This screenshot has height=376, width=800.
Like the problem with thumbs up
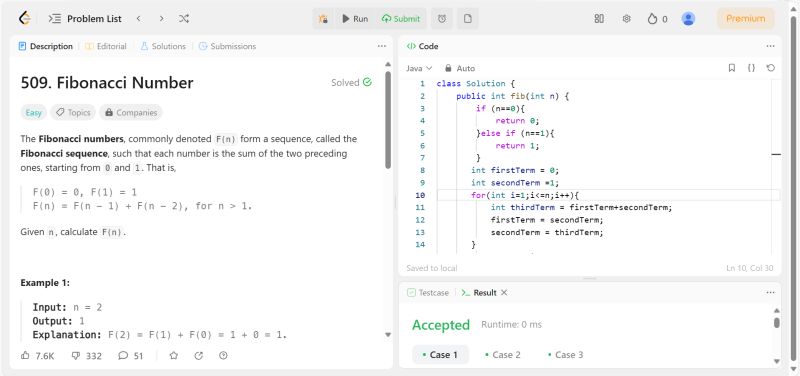pyautogui.click(x=37, y=356)
